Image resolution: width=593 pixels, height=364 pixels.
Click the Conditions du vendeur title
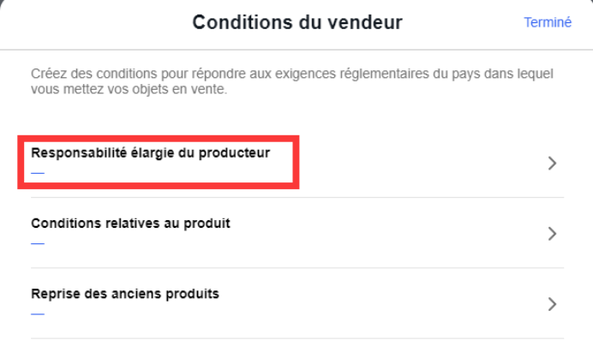[297, 22]
